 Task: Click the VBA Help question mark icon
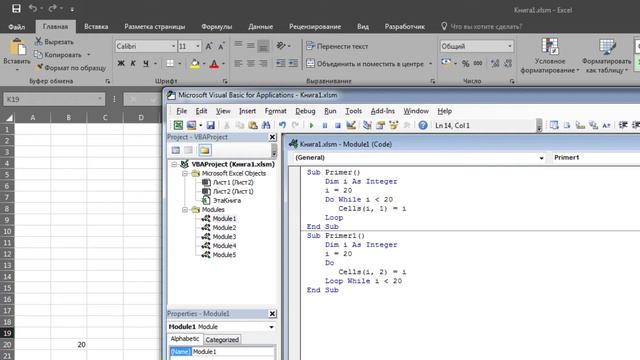tap(423, 125)
